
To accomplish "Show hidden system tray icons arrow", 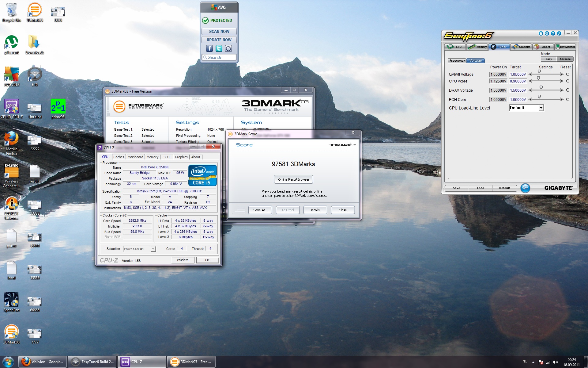I will point(533,362).
